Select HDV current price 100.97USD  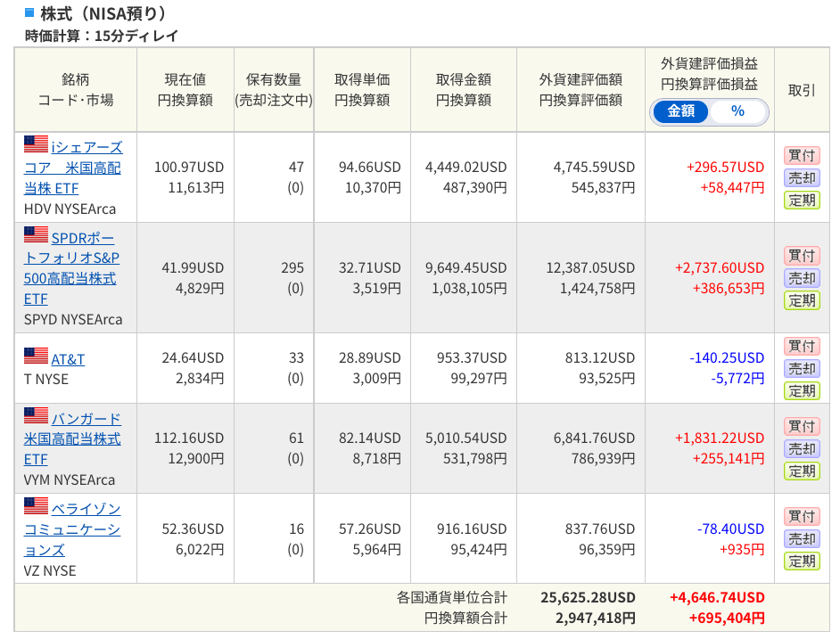(189, 168)
